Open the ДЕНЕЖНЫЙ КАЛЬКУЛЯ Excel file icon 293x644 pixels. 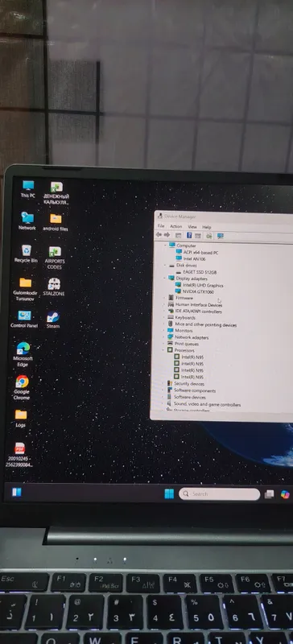click(x=56, y=193)
